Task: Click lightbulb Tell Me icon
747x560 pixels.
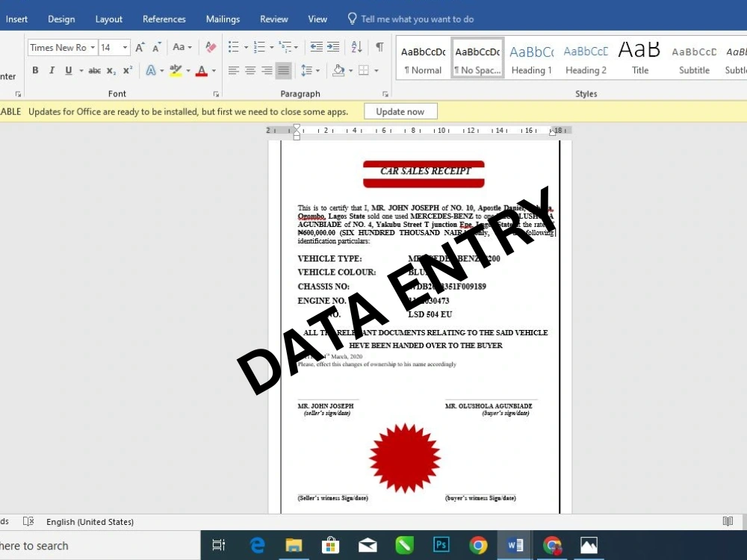Action: click(352, 19)
